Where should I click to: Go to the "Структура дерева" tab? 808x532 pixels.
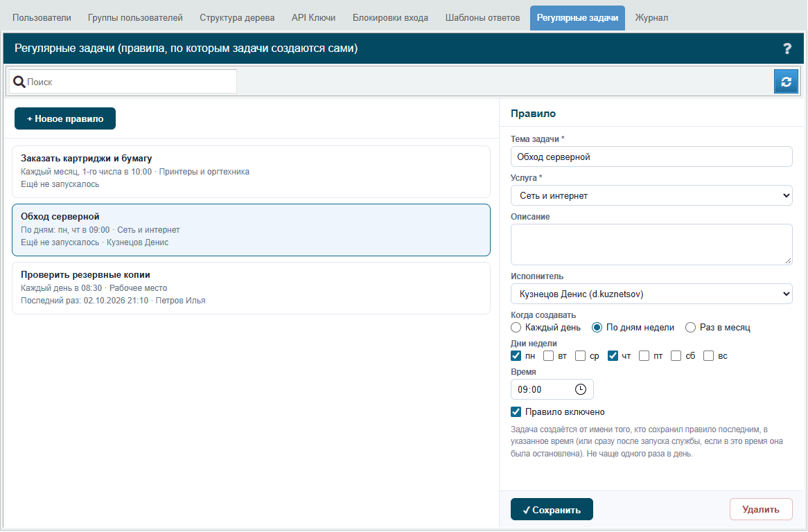click(237, 18)
